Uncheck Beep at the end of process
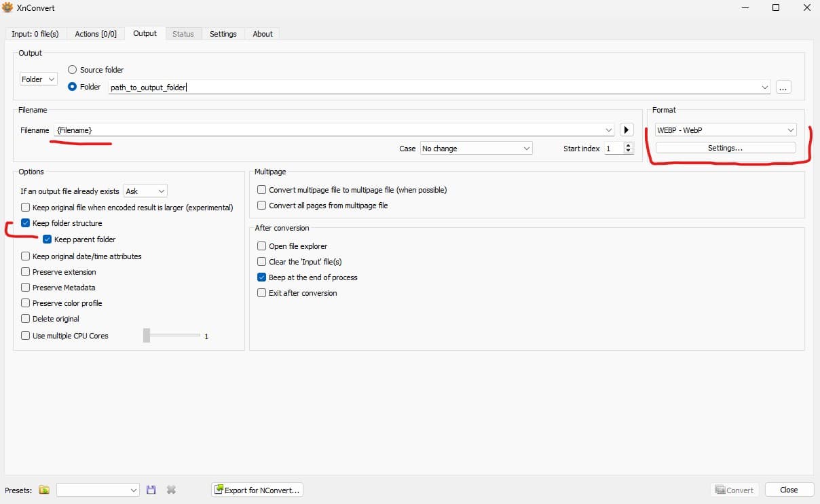Screen dimensions: 820x504 pos(261,277)
